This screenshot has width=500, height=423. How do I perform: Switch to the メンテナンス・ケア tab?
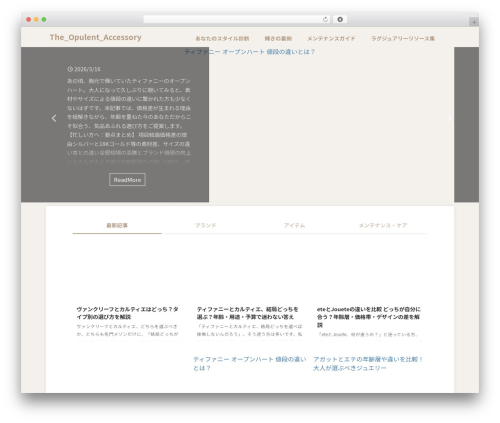(383, 225)
